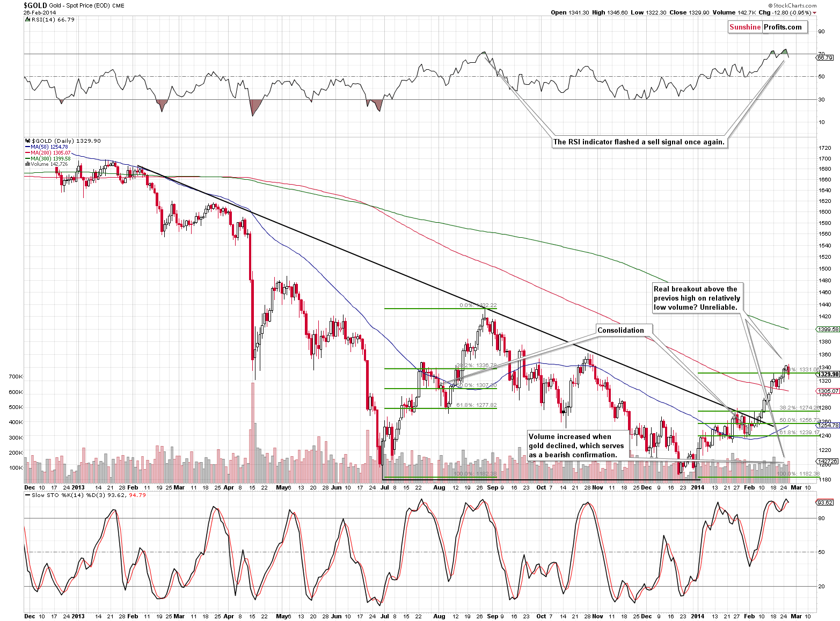Screen dimensions: 840x621
Task: Click the '$GOLD (Daily) 1329.90' legend entry
Action: click(x=66, y=141)
